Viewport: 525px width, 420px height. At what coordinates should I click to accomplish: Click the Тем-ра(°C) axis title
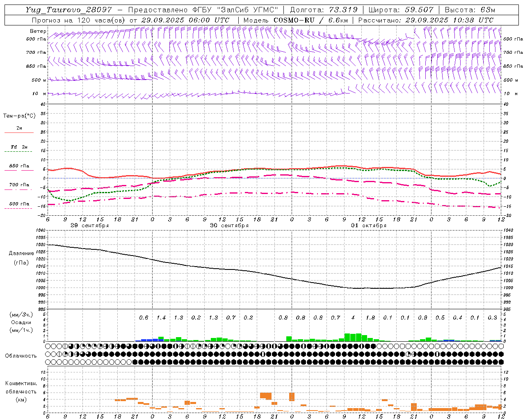coord(19,116)
